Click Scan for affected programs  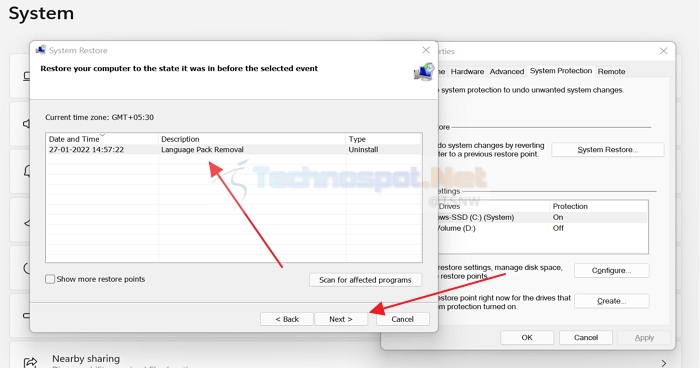[x=365, y=280]
